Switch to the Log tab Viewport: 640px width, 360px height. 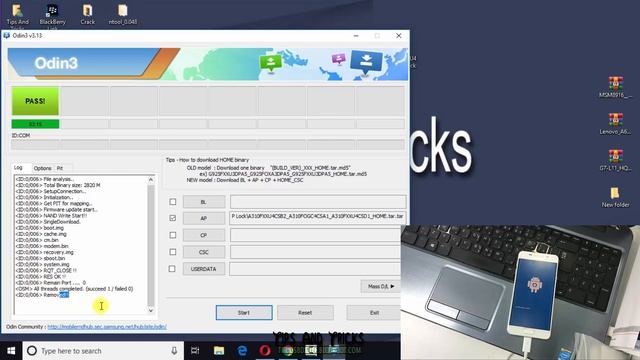click(x=19, y=168)
